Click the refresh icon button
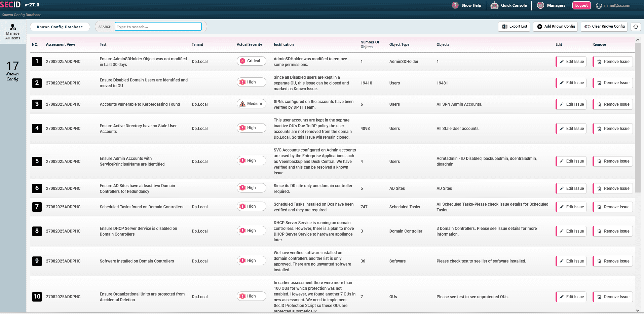The image size is (644, 314). (x=635, y=27)
